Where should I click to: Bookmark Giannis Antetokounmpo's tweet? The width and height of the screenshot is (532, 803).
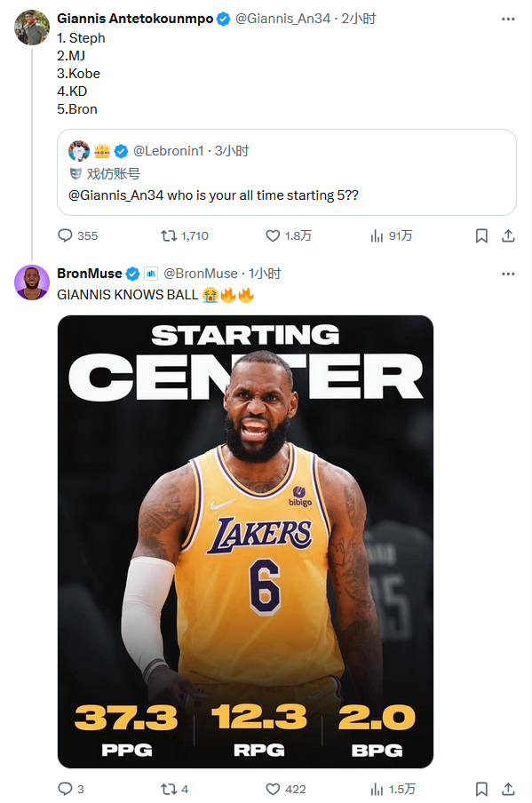[x=481, y=235]
